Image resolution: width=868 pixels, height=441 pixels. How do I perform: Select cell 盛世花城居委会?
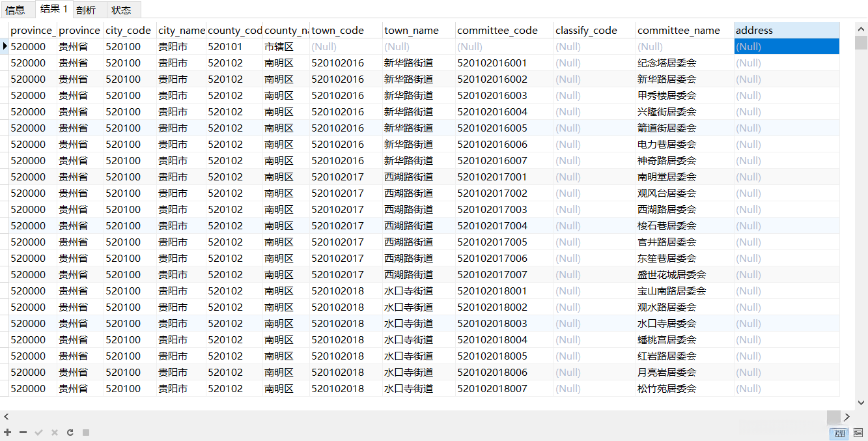tap(684, 274)
